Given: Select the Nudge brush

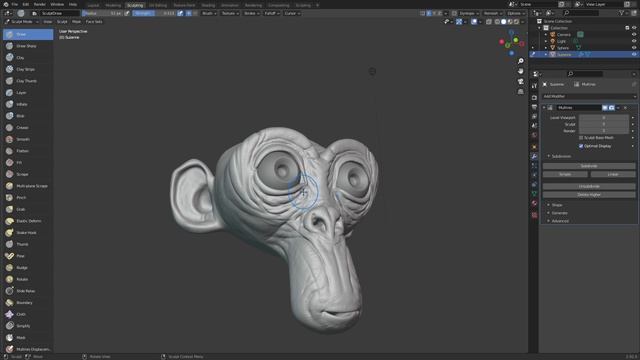Looking at the screenshot, I should click(x=28, y=268).
